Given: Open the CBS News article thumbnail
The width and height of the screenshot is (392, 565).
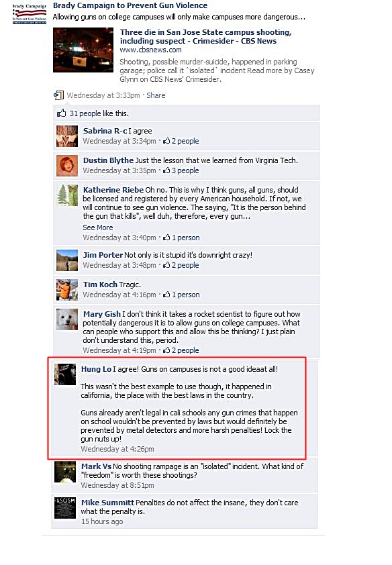Looking at the screenshot, I should pyautogui.click(x=83, y=50).
